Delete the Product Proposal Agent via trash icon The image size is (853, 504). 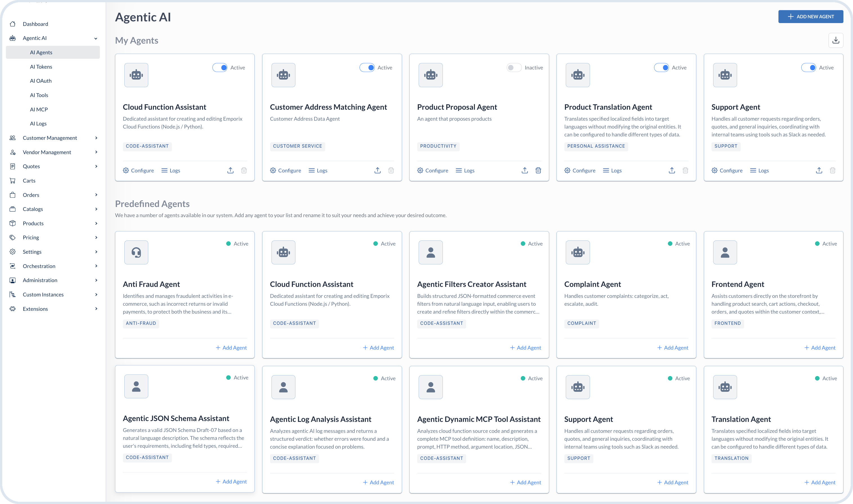[538, 170]
